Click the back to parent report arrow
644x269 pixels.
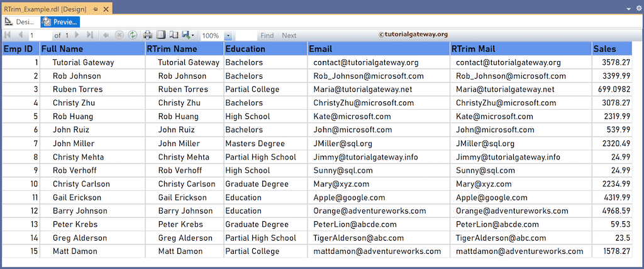point(106,35)
